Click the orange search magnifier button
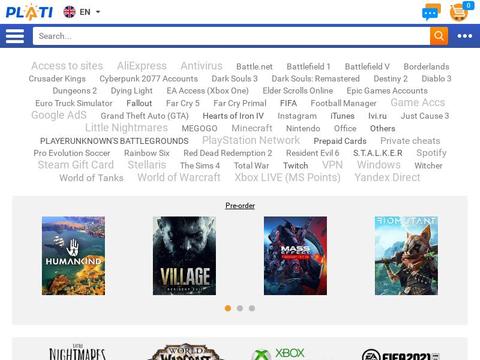480x360 pixels. coord(439,36)
